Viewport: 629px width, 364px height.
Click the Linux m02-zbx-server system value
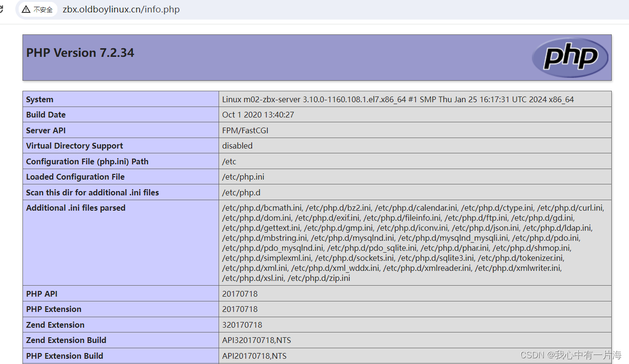(398, 99)
